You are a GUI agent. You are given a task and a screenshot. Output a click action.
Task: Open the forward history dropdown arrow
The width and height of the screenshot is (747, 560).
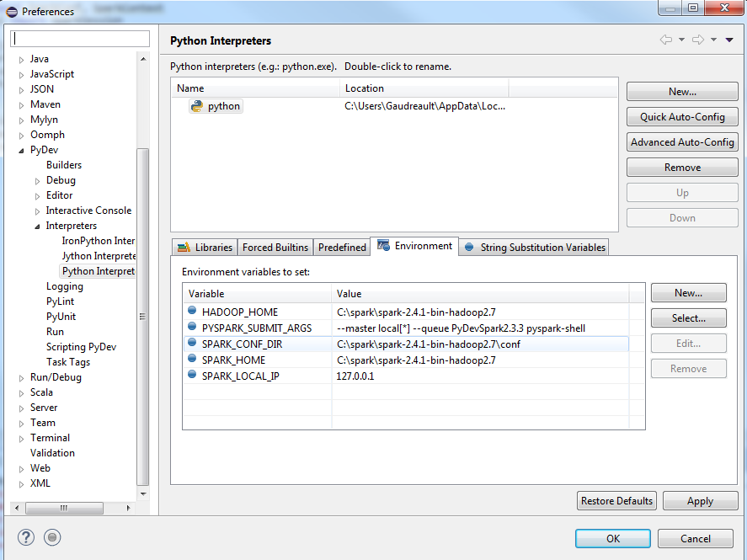click(x=713, y=40)
